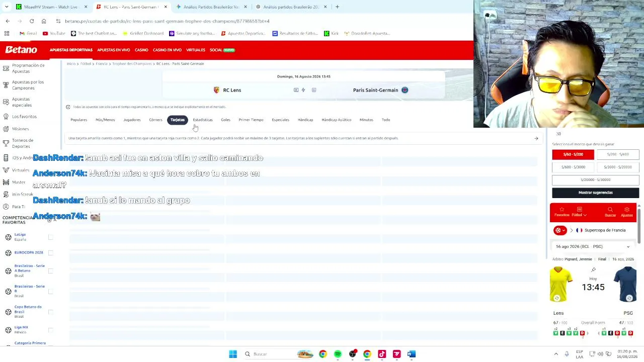
Task: Open CASINO EN VIVO in top navigation
Action: tap(167, 50)
